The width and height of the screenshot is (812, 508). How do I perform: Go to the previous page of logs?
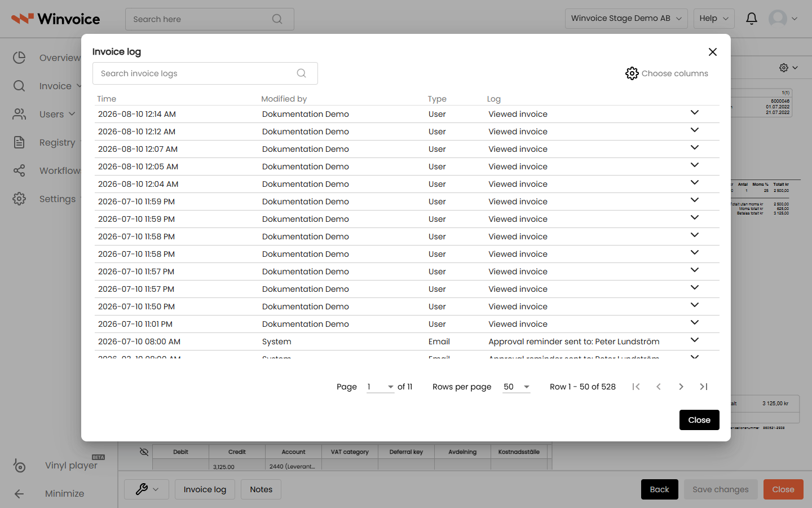[x=659, y=387]
